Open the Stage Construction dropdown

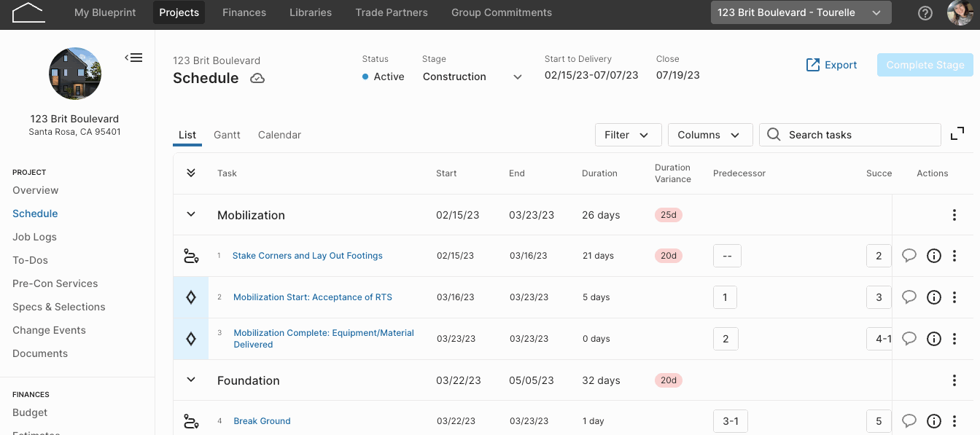[x=472, y=77]
